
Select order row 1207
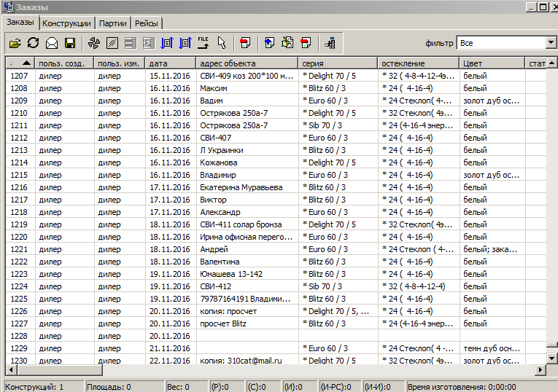pos(276,76)
